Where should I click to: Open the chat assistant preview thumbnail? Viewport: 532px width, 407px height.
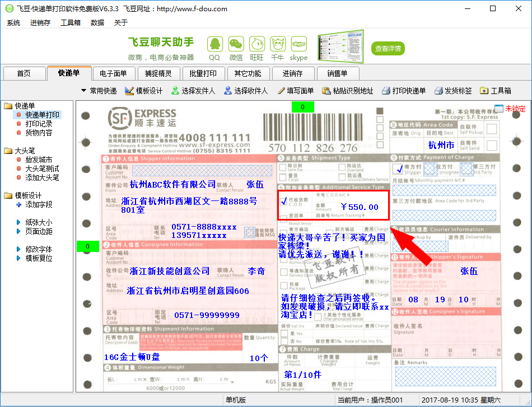[x=340, y=46]
